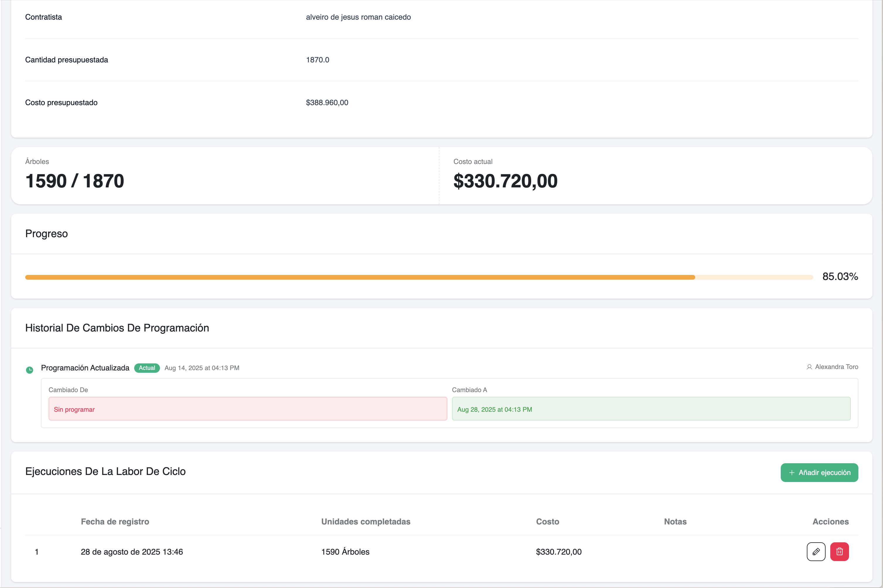Click the 28 de agosto de 2025 row
Screen dimensions: 883x588
coord(132,552)
